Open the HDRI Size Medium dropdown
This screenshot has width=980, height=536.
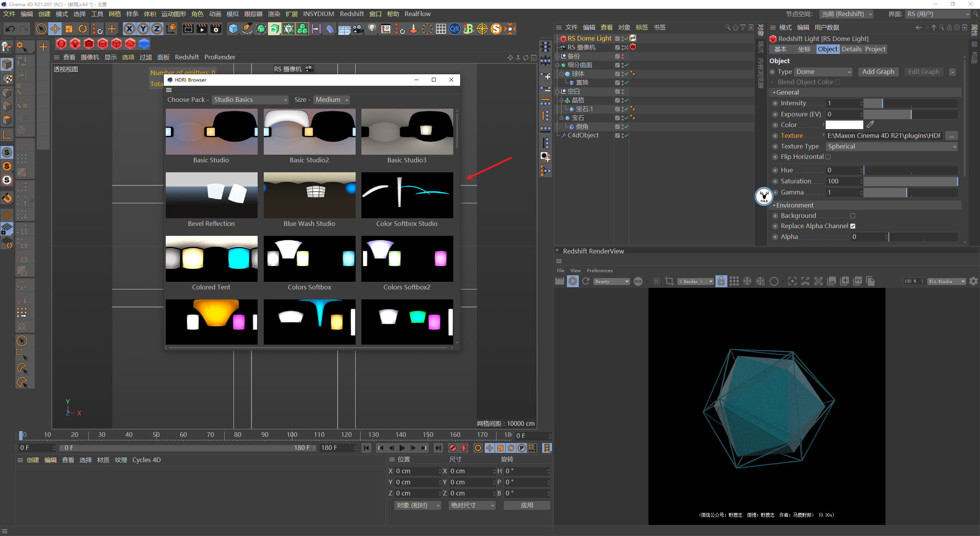[332, 100]
